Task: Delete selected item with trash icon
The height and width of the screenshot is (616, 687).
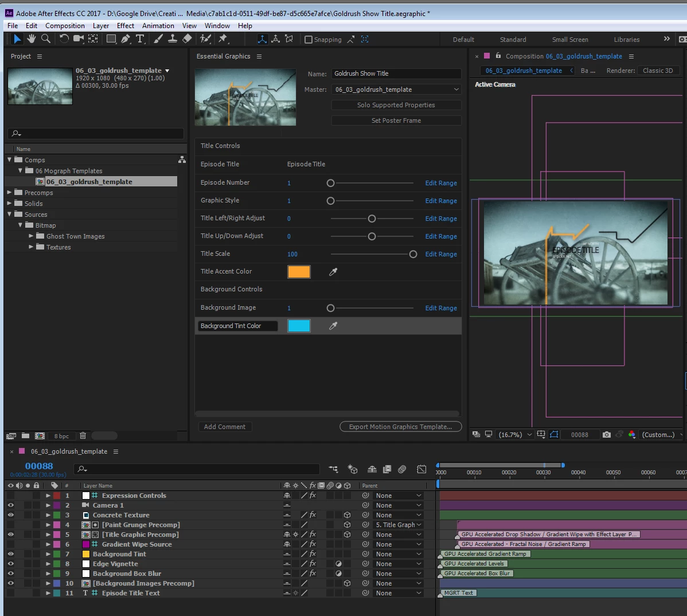Action: point(83,436)
